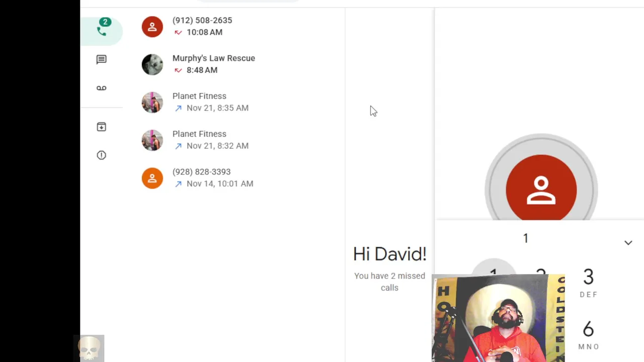This screenshot has height=362, width=644.
Task: Click Murphy's Law Rescue profile picture
Action: (x=152, y=64)
